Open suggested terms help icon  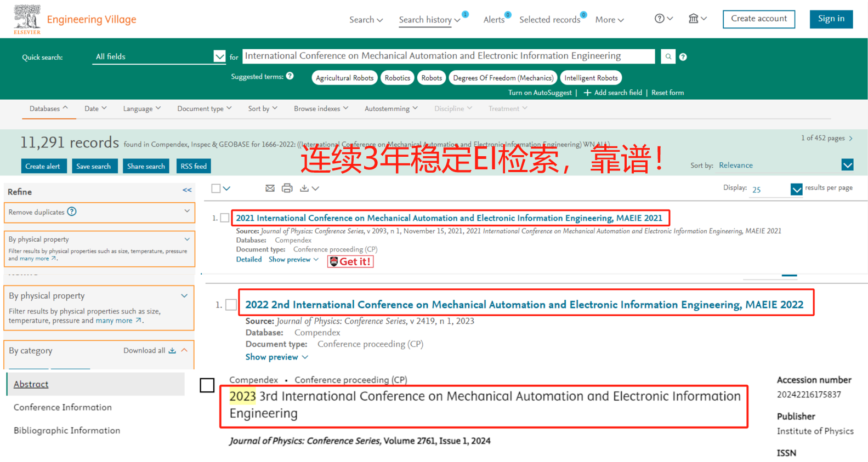coord(290,76)
